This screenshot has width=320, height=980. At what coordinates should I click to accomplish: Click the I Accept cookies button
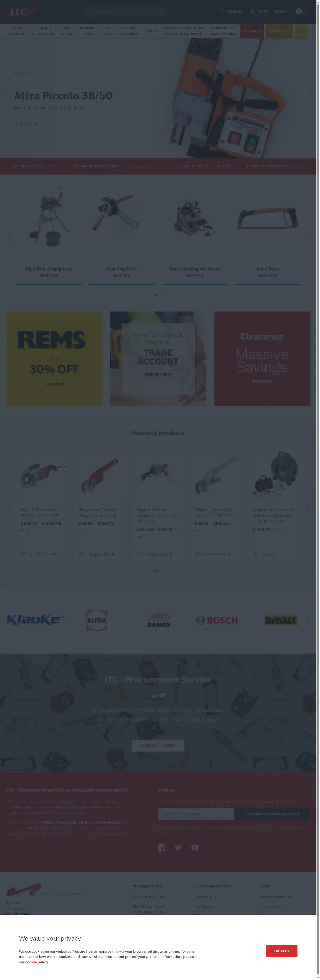pos(282,951)
